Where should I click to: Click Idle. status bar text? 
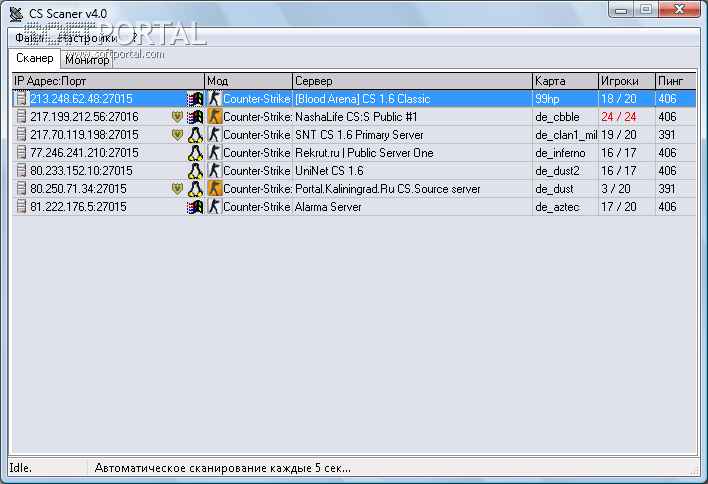(x=21, y=468)
